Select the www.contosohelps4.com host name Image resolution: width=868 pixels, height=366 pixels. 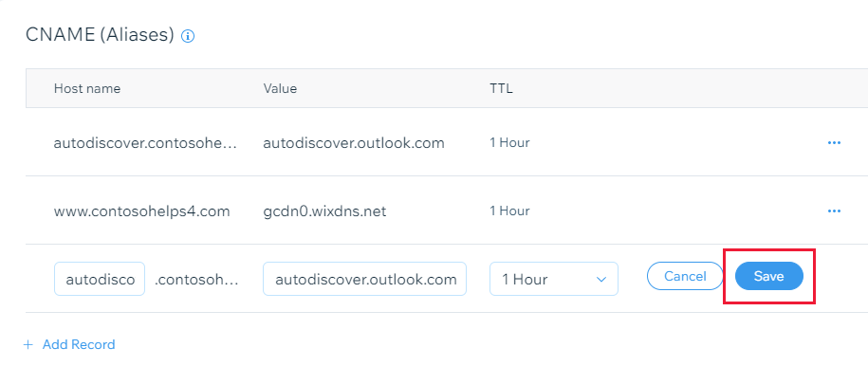point(141,210)
